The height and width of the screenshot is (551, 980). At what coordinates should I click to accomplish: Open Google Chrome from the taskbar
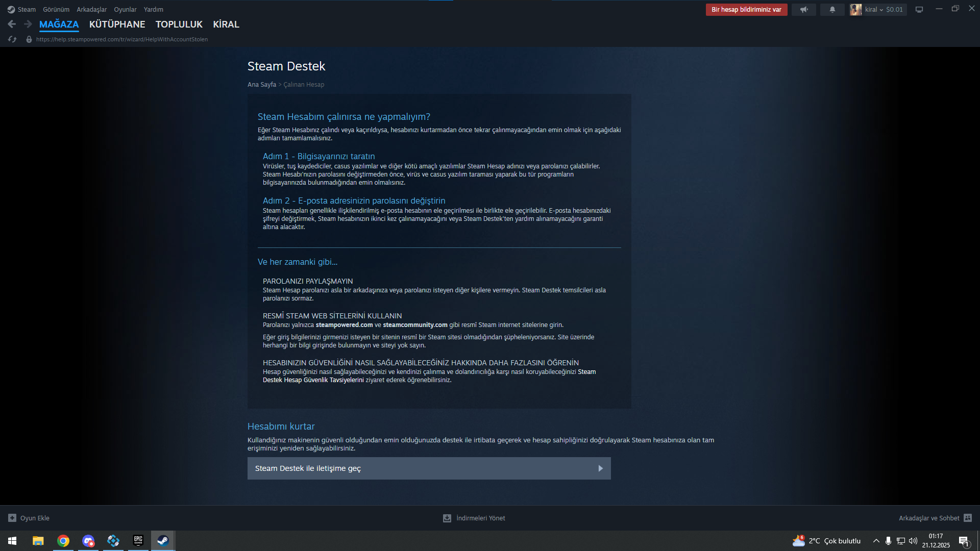click(x=63, y=541)
